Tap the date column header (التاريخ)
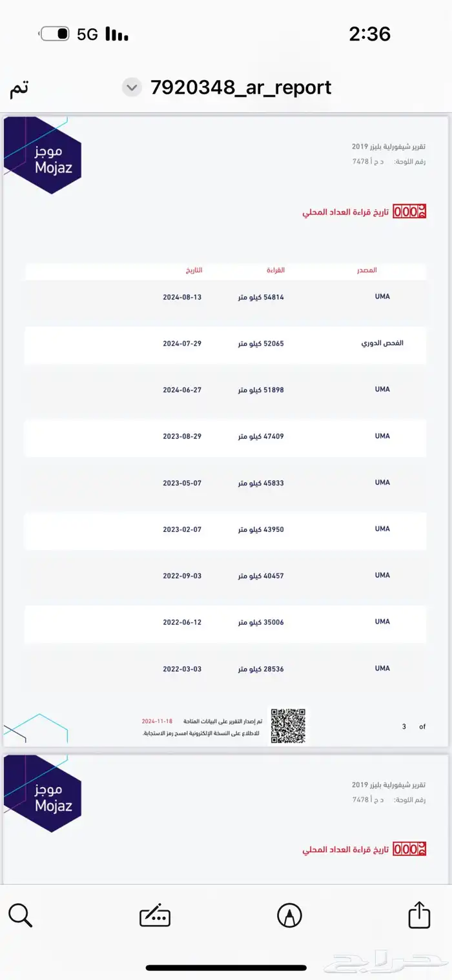452x980 pixels. [x=194, y=270]
